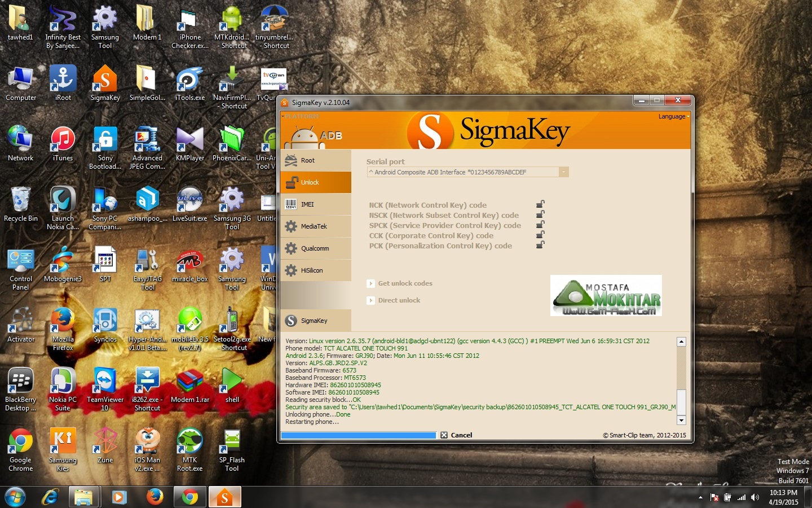Open Windows Explorer from taskbar
The height and width of the screenshot is (508, 812).
[84, 497]
